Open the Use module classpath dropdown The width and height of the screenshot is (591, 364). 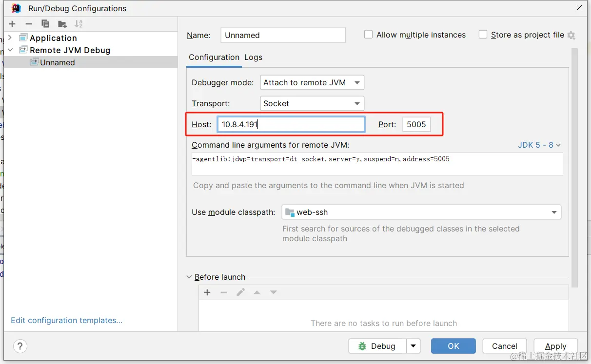(421, 212)
